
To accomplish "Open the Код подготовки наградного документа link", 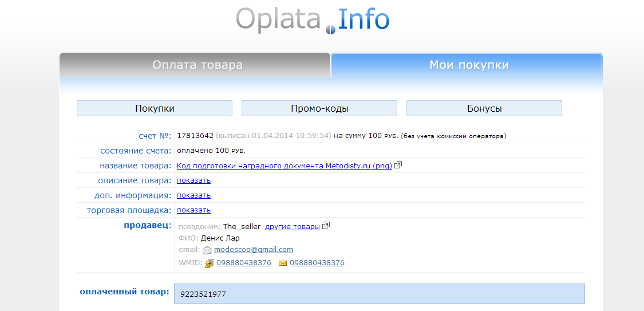I will (285, 166).
